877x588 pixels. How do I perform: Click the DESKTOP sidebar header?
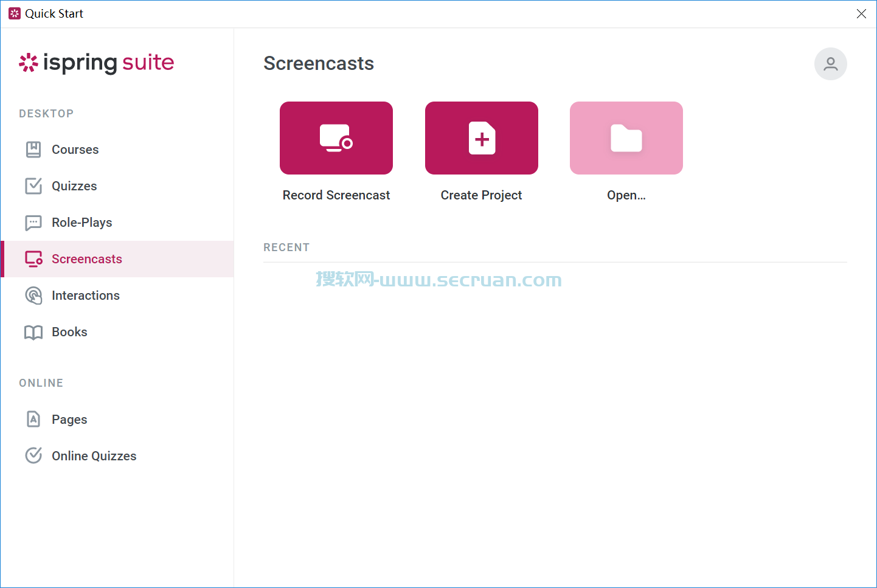tap(46, 114)
